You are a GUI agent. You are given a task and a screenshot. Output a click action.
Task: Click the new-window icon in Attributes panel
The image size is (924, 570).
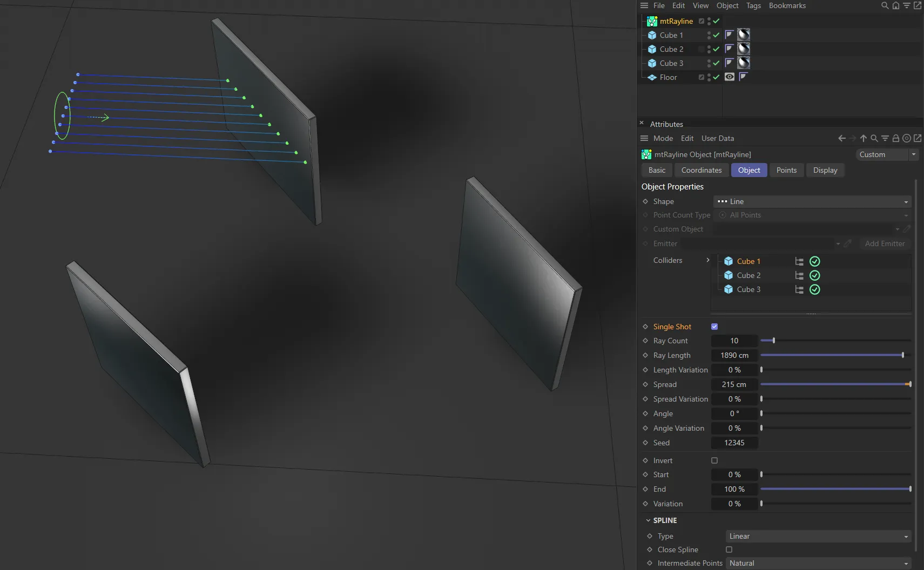pyautogui.click(x=918, y=138)
